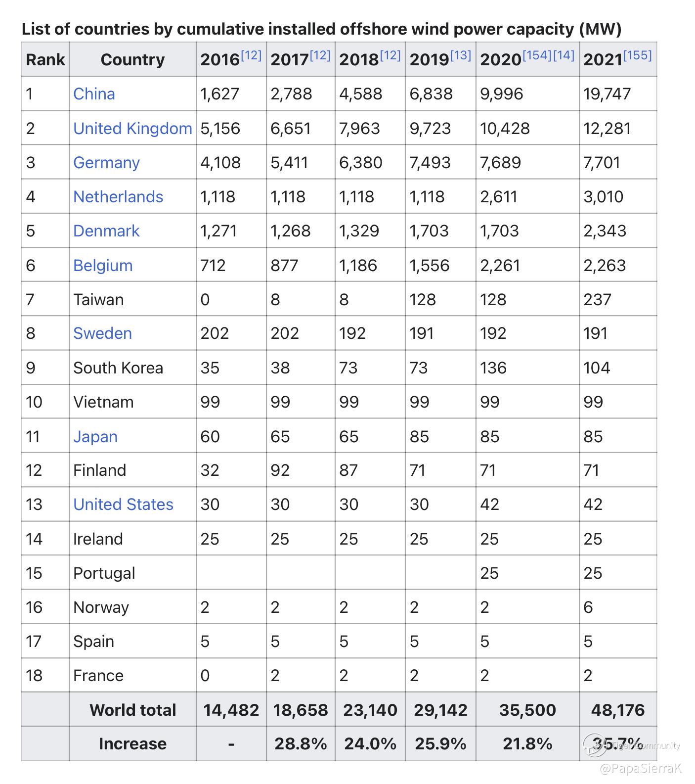Select Denmark's 2018 value 1,329

pyautogui.click(x=359, y=231)
